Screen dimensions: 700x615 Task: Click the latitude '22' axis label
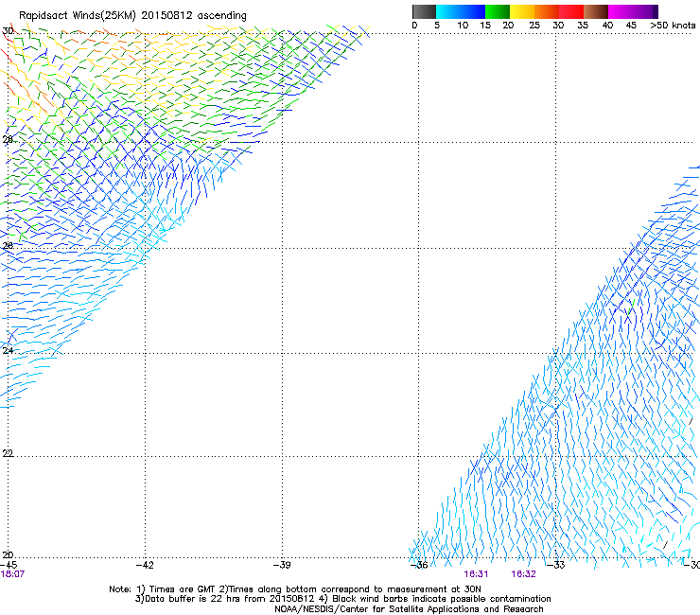(8, 454)
